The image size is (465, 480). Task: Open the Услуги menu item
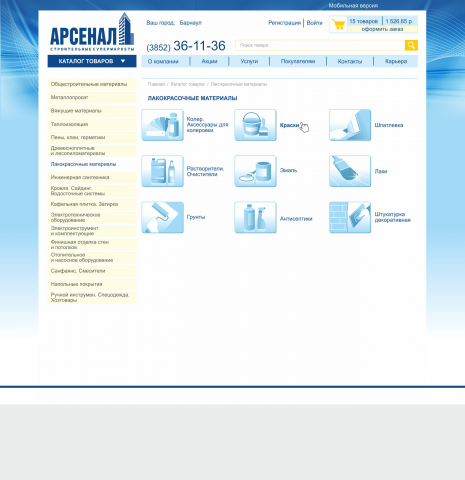[x=249, y=61]
